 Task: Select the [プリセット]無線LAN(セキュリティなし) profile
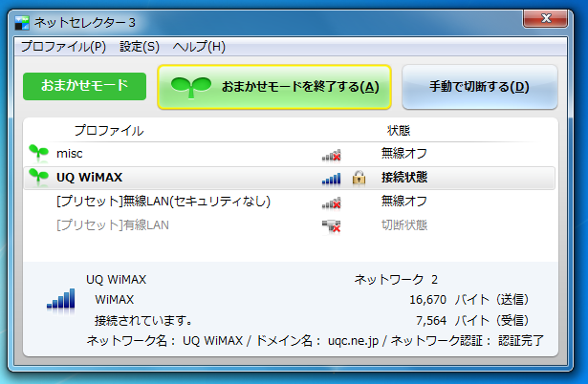click(x=163, y=202)
